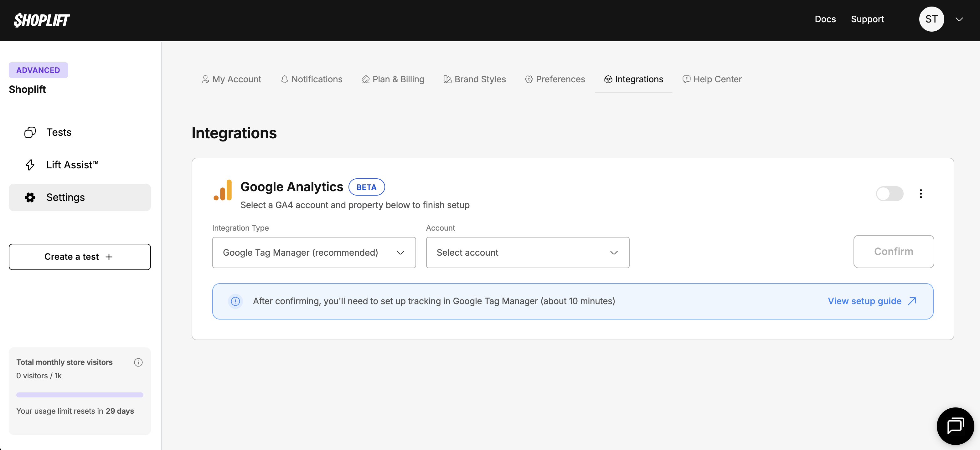980x450 pixels.
Task: Enable the Google Analytics integration toggle
Action: 889,194
